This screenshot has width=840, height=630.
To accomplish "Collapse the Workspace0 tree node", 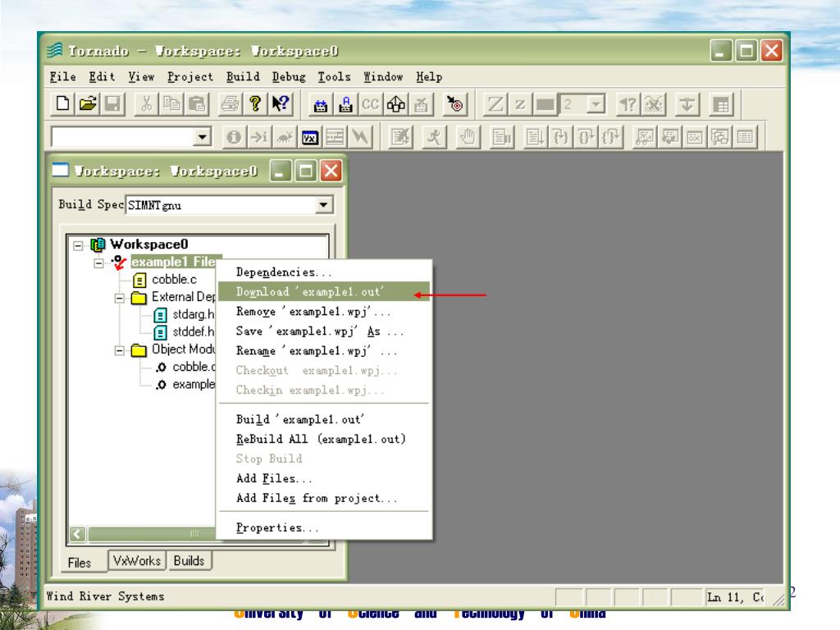I will 78,245.
